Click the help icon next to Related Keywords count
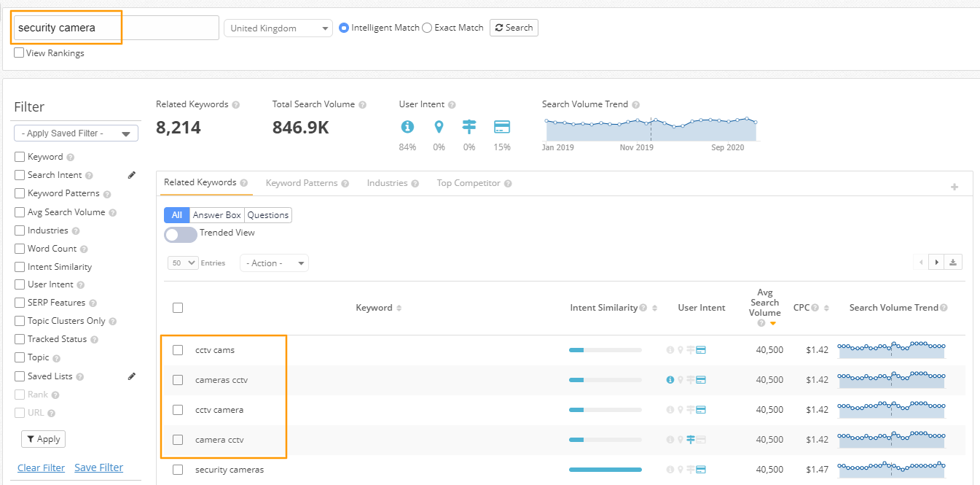 point(236,105)
